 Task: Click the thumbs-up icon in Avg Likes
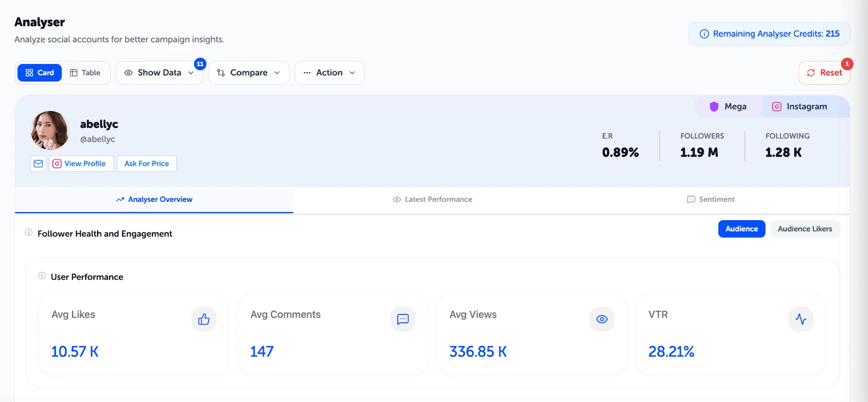point(204,319)
